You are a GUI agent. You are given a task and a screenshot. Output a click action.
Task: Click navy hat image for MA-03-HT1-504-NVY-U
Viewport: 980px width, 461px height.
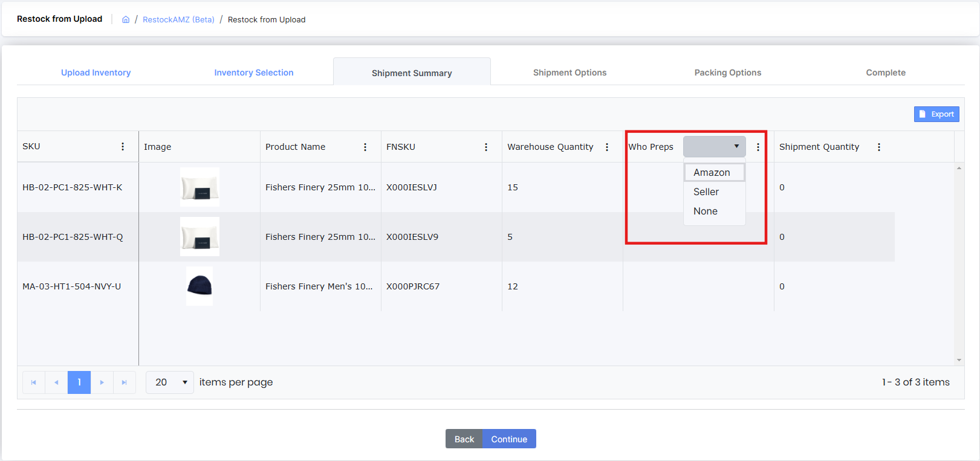200,286
